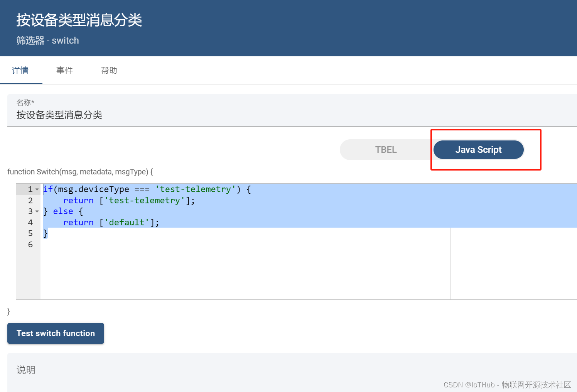Collapse code fold arrow on line 1

[x=37, y=189]
